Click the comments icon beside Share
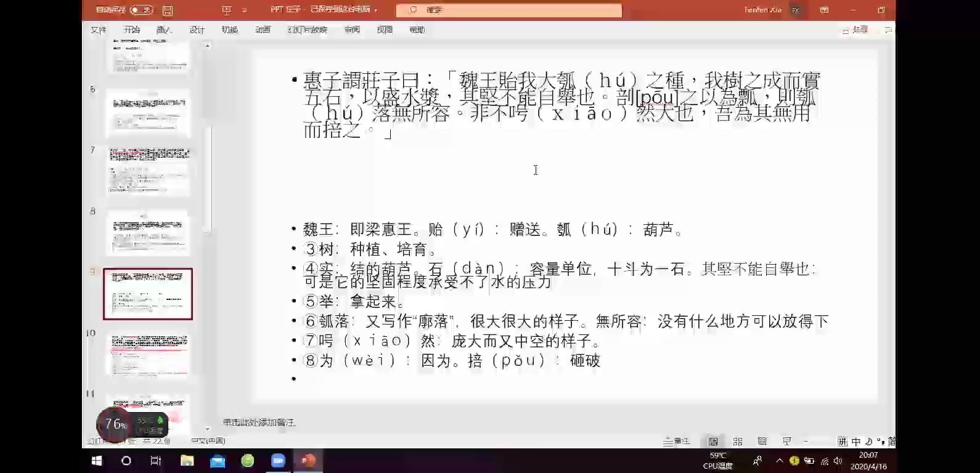The image size is (980, 473). tap(888, 30)
